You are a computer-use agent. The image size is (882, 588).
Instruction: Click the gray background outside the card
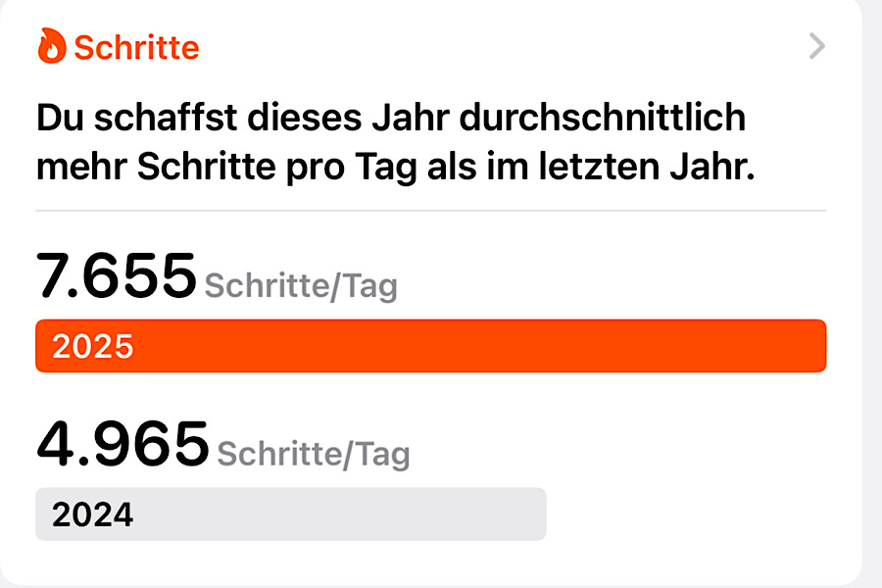pos(871,294)
